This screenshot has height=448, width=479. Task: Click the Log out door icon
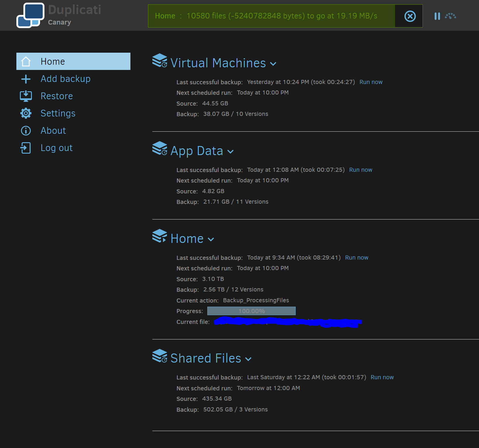coord(26,148)
